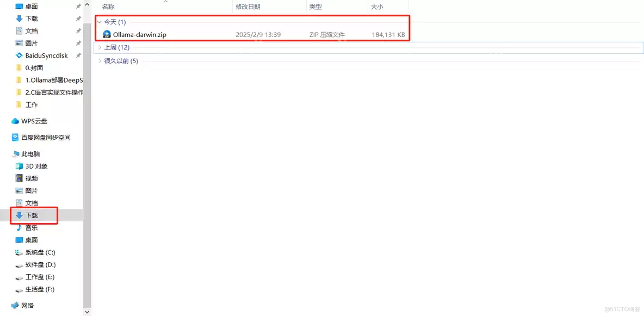
Task: Select 系统盘 (C:) drive
Action: click(x=38, y=252)
